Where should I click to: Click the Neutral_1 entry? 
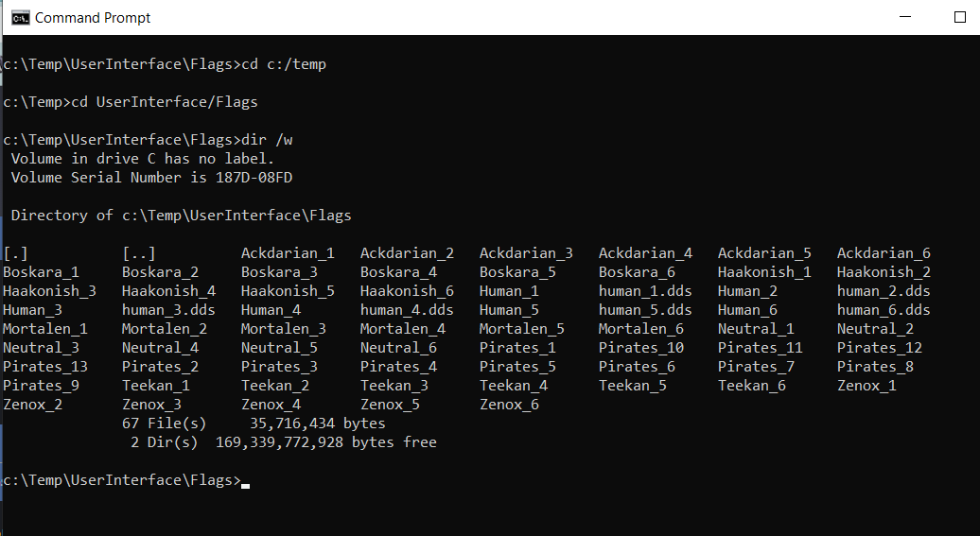(x=756, y=329)
